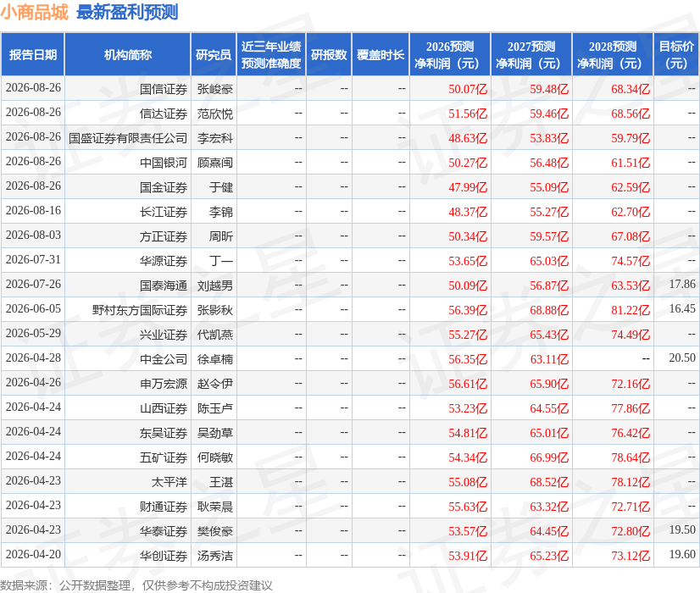Click 国盛证券有限责任公司 institution cell
The height and width of the screenshot is (593, 700).
click(128, 138)
